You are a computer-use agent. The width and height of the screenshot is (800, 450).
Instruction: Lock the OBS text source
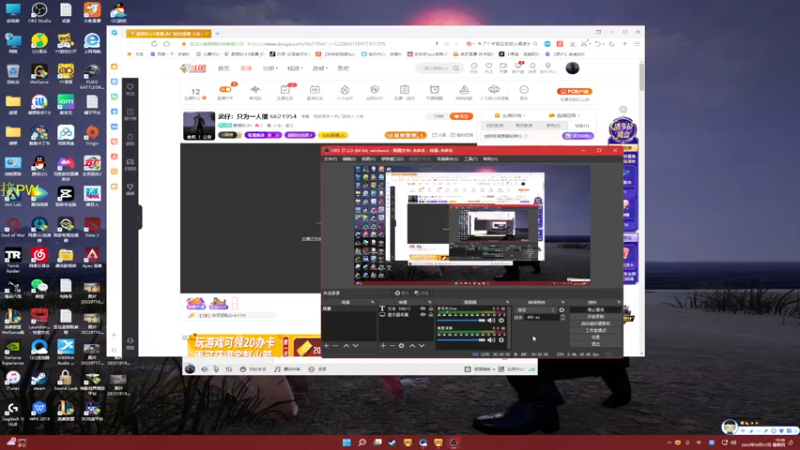click(x=431, y=309)
